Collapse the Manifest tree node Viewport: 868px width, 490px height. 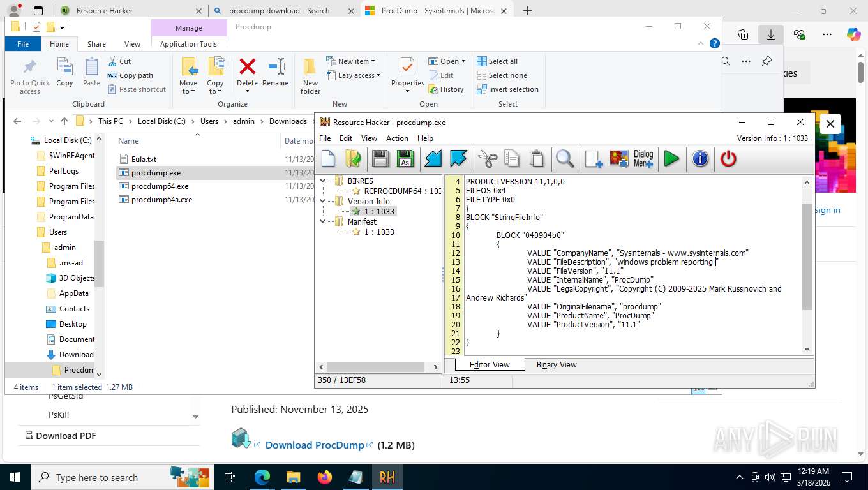323,221
